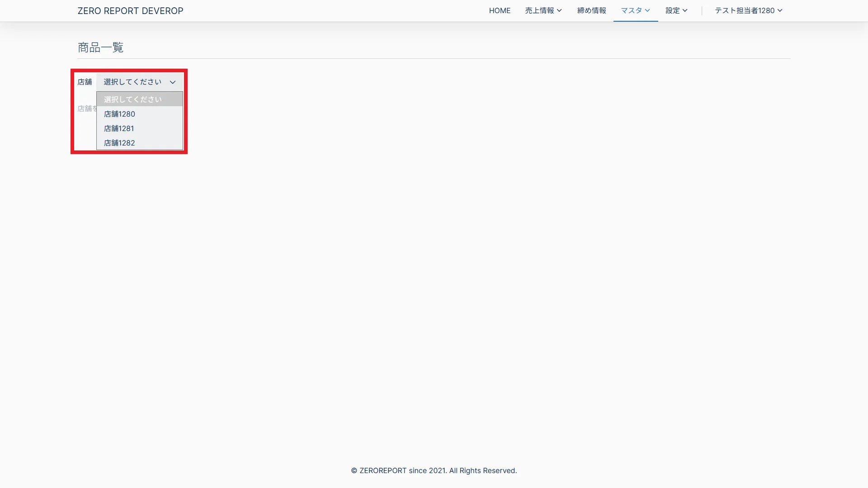
Task: Expand the 設定 menu
Action: [672, 11]
